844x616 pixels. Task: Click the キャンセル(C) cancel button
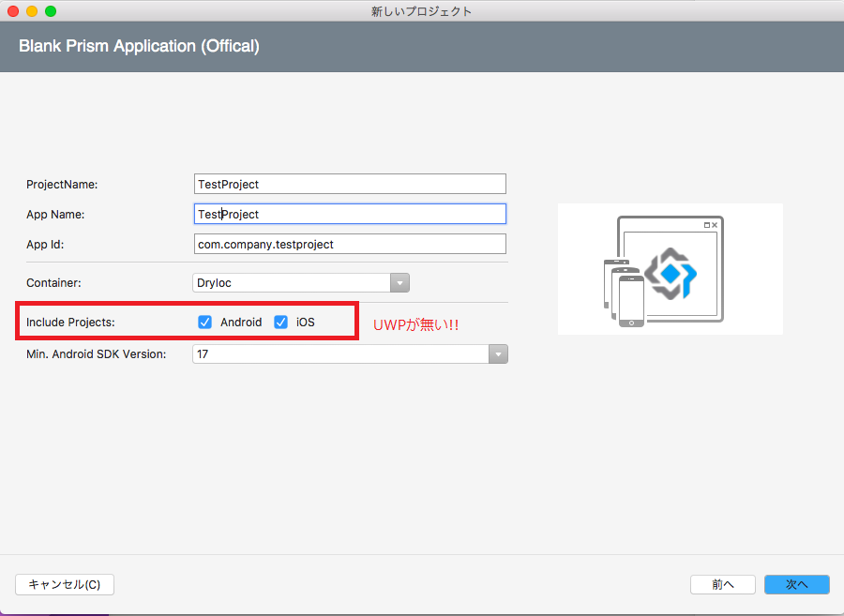[x=65, y=584]
